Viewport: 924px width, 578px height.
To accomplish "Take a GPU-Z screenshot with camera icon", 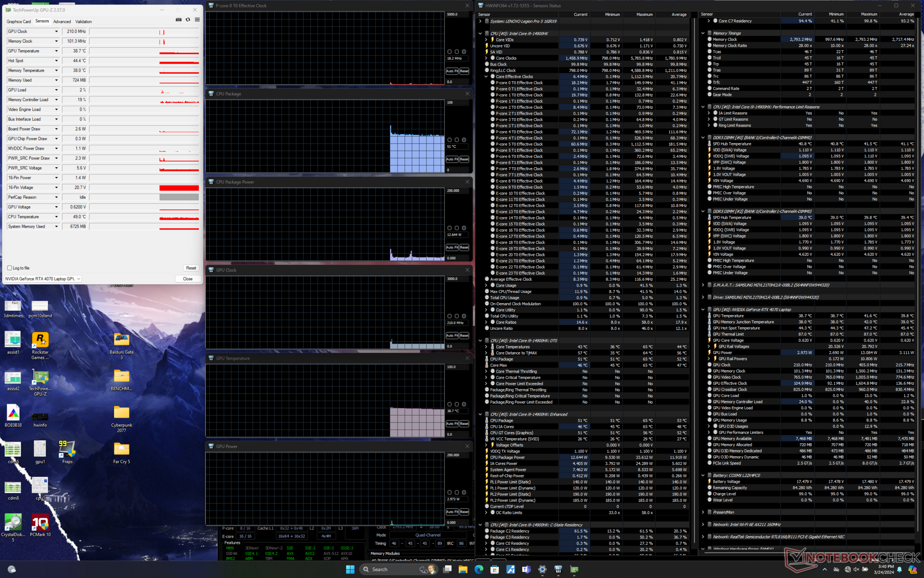I will point(179,20).
